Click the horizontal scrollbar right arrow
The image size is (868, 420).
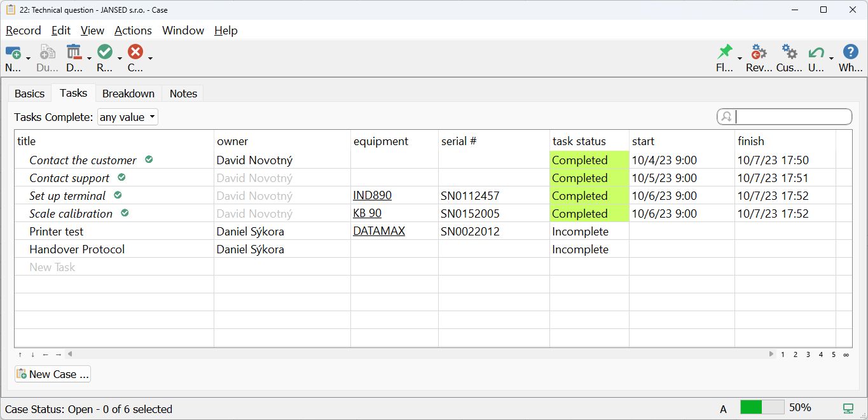point(771,354)
